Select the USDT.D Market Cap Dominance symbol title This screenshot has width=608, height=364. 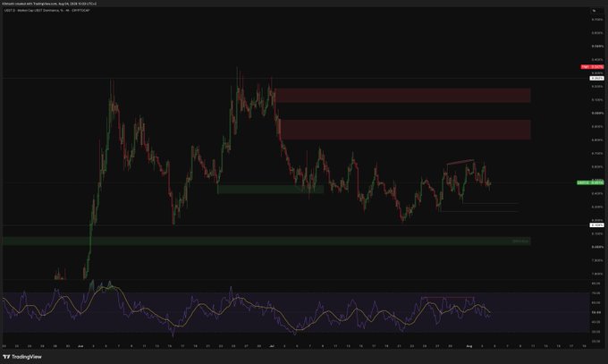[x=46, y=11]
